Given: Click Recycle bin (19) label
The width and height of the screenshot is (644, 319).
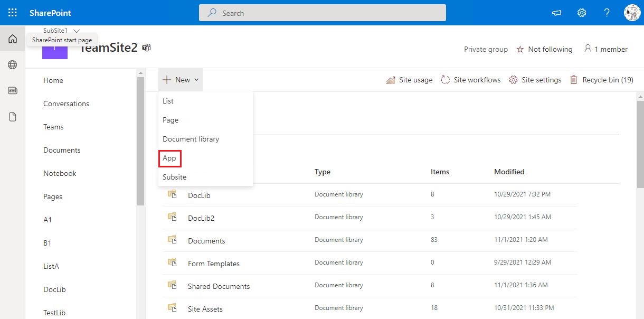Looking at the screenshot, I should coord(608,80).
